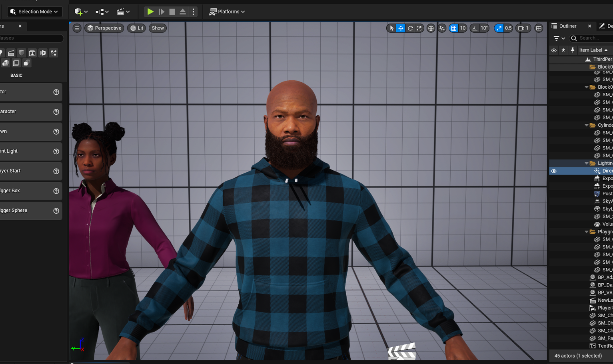The height and width of the screenshot is (364, 613).
Task: Click the Search Classes field
Action: coord(31,38)
